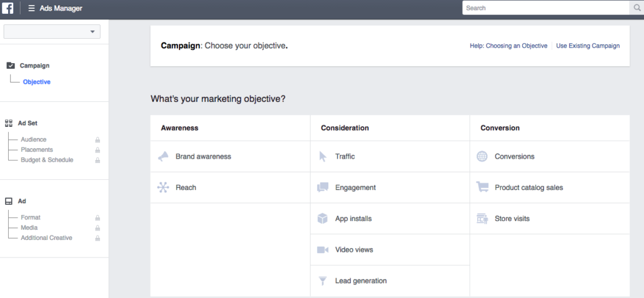Viewport: 644px width, 298px height.
Task: Choose the Engagement objective
Action: pyautogui.click(x=355, y=187)
